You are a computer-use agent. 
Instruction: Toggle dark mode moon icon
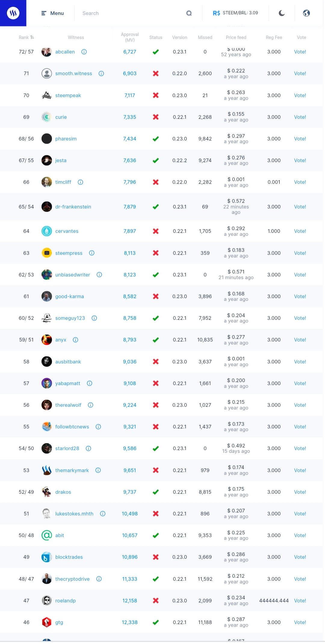pyautogui.click(x=282, y=13)
